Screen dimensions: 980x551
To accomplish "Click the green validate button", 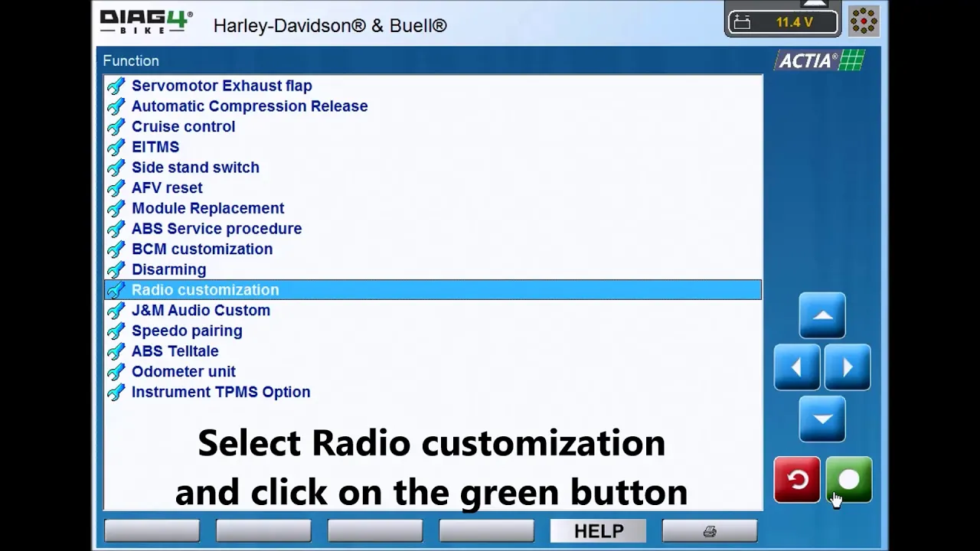I will pyautogui.click(x=849, y=481).
